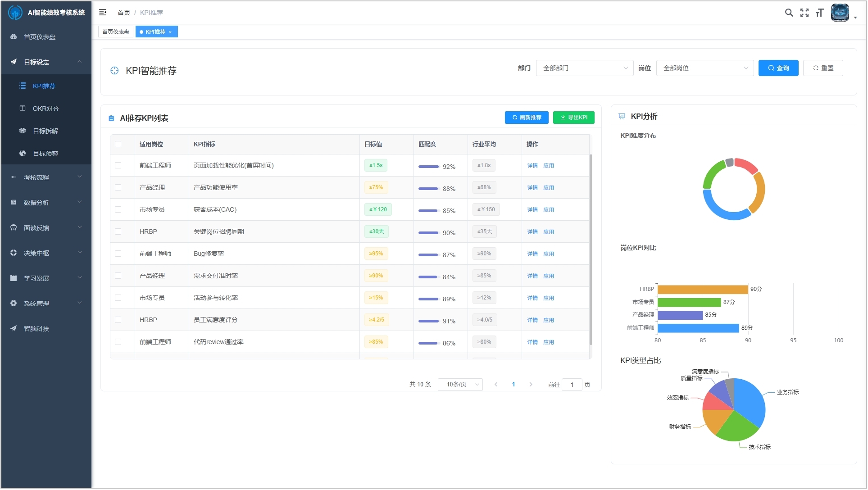
Task: Tick checkbox for 页面加载性能优化 row
Action: pyautogui.click(x=118, y=165)
